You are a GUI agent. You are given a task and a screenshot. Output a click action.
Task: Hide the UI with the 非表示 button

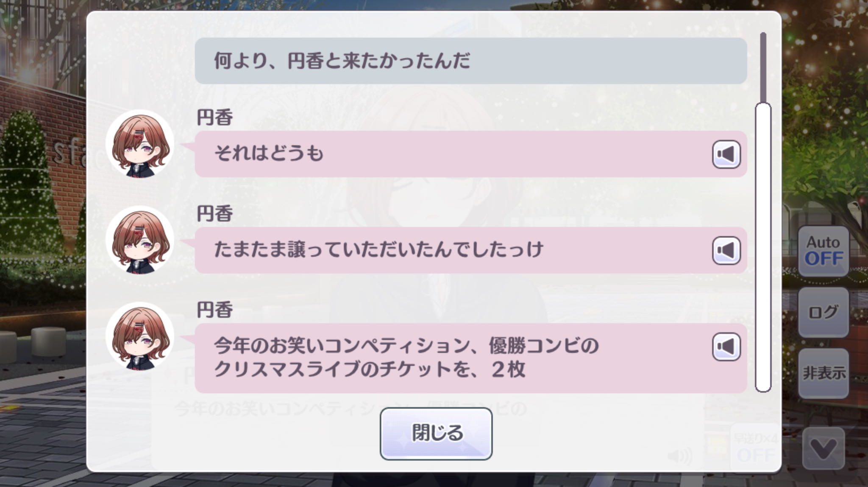pos(823,373)
